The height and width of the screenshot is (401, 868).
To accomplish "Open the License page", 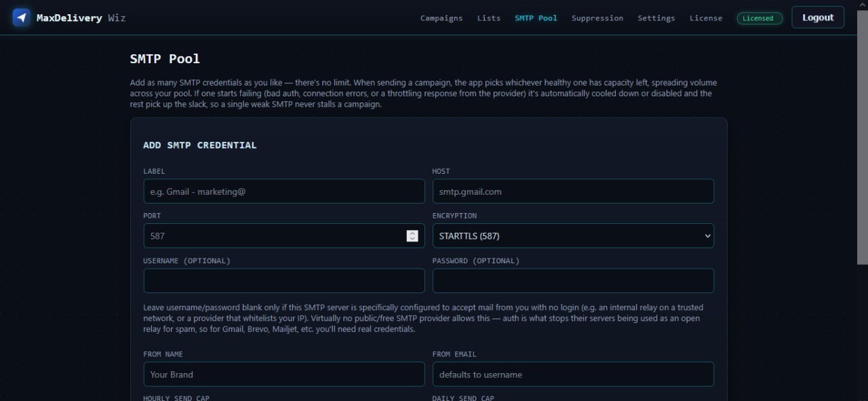I will pyautogui.click(x=706, y=18).
